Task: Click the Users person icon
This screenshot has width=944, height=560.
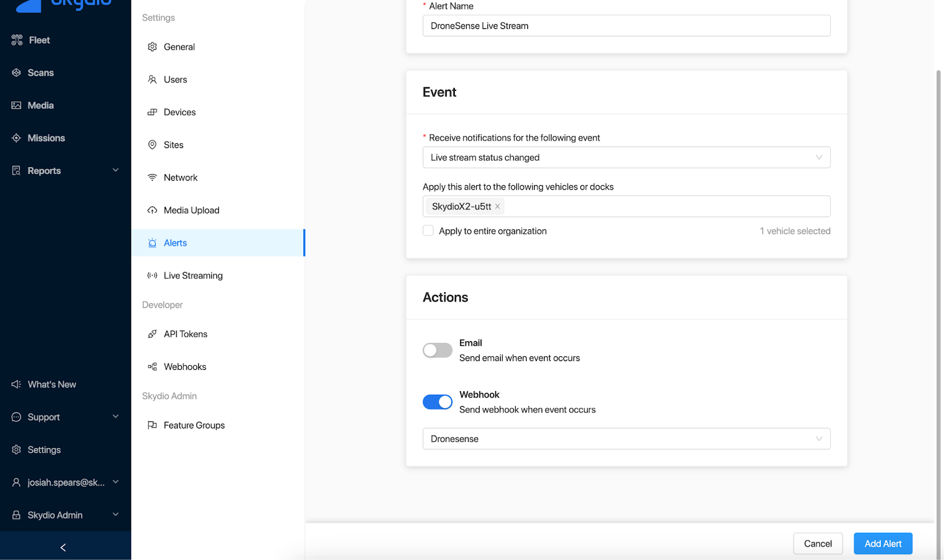Action: tap(152, 80)
